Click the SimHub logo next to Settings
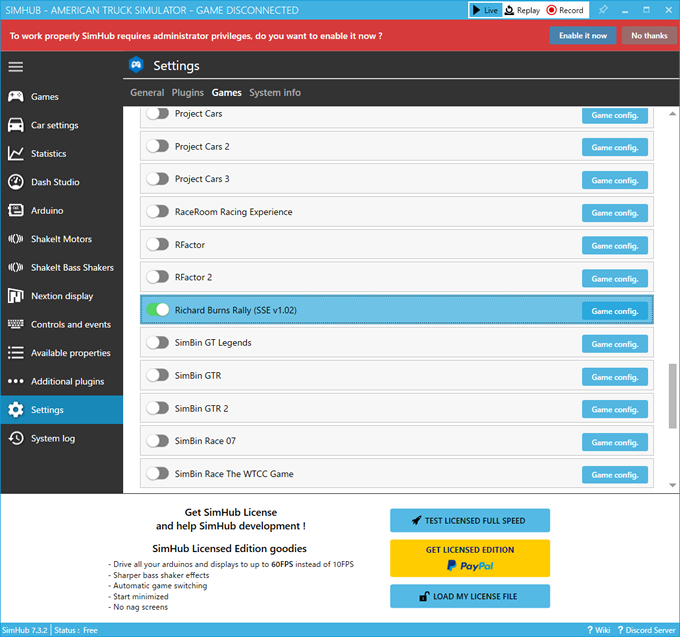680x637 pixels. 136,65
